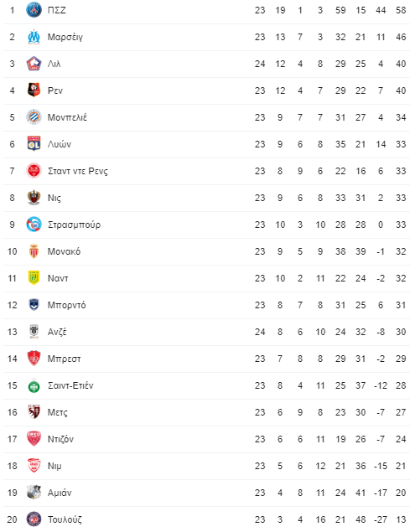Select the Μπρεστ team name

click(65, 359)
